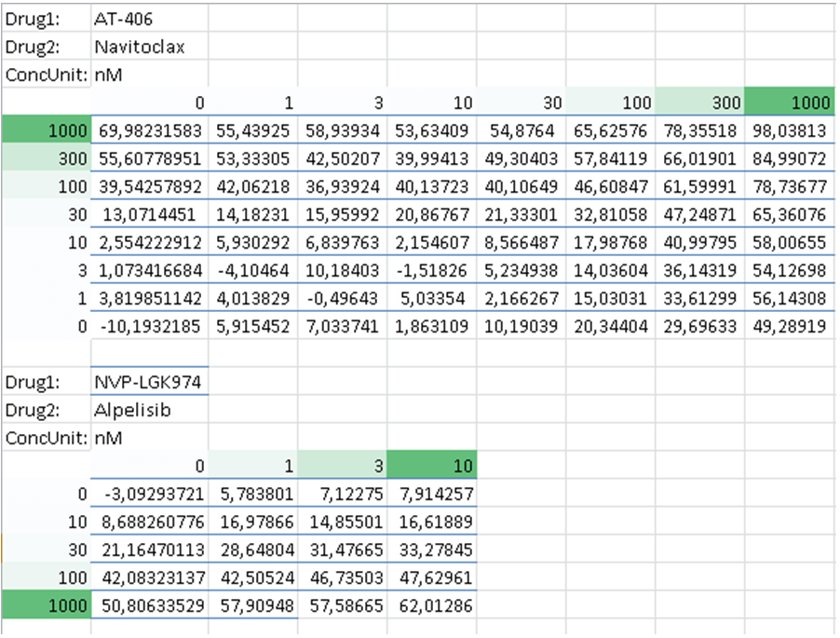
Task: Select the cell showing 69,98231583
Action: click(x=149, y=131)
